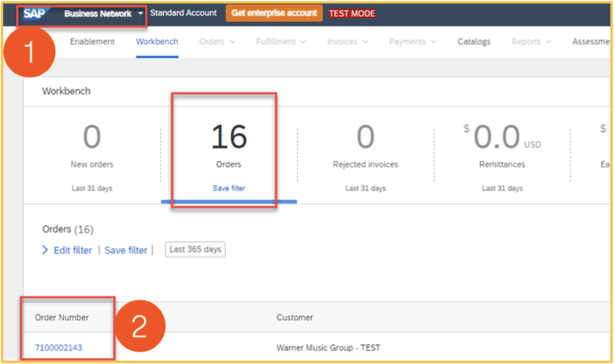Click the Last 365 days filter chip
Screen dimensions: 614x364
195,250
